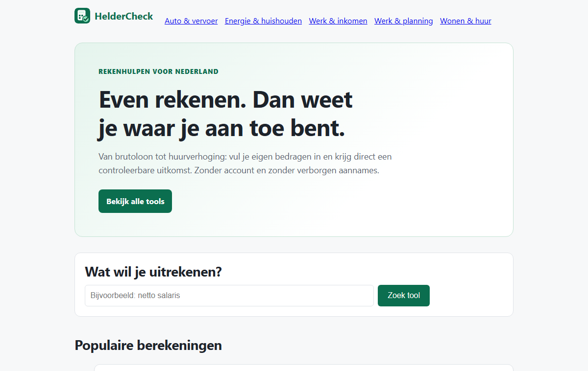Go to Energie & huishouden category

coord(263,21)
